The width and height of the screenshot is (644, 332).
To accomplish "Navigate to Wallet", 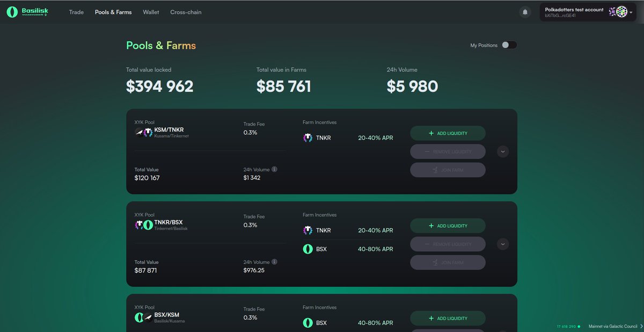I will point(151,12).
